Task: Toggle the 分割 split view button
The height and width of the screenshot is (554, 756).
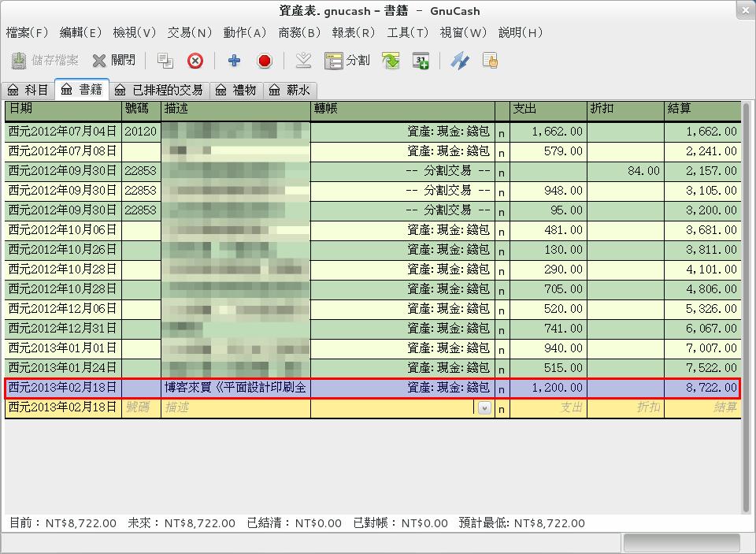Action: pyautogui.click(x=347, y=61)
